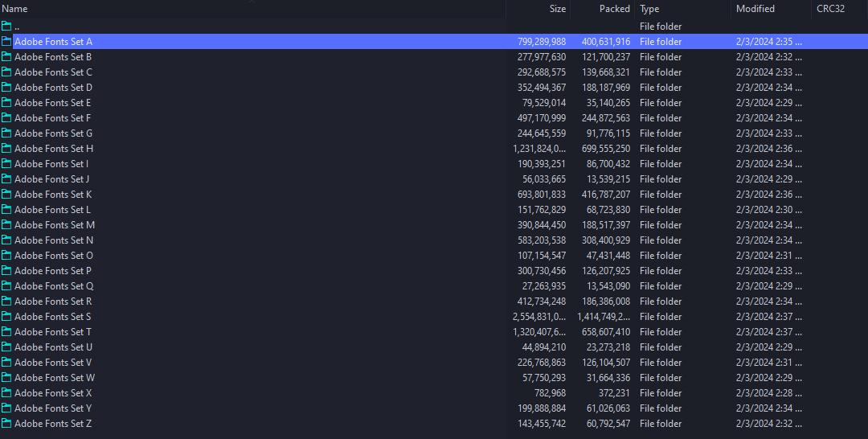
Task: Click folder icon of Adobe Fonts Set M
Action: [6, 225]
